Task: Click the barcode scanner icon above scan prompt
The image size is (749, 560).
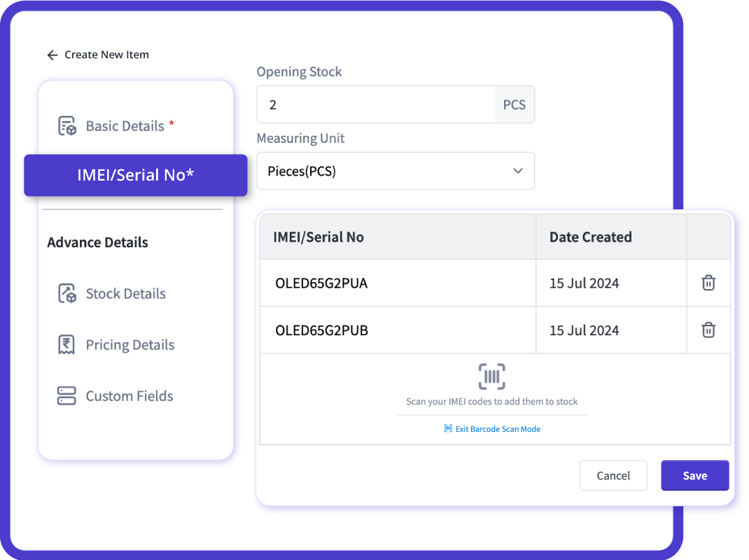Action: [491, 376]
